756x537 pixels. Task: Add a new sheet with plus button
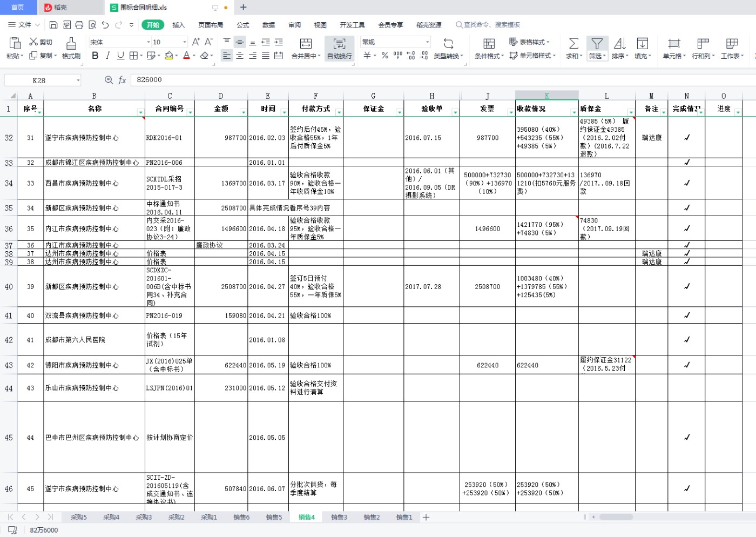pyautogui.click(x=426, y=518)
